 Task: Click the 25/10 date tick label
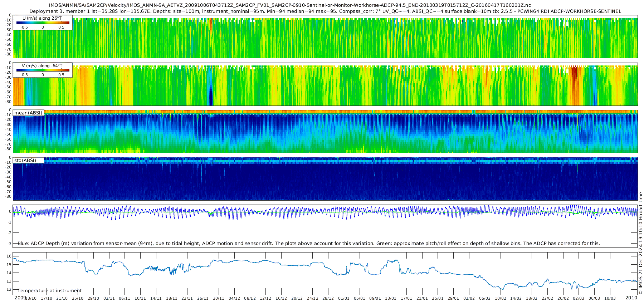[x=78, y=298]
